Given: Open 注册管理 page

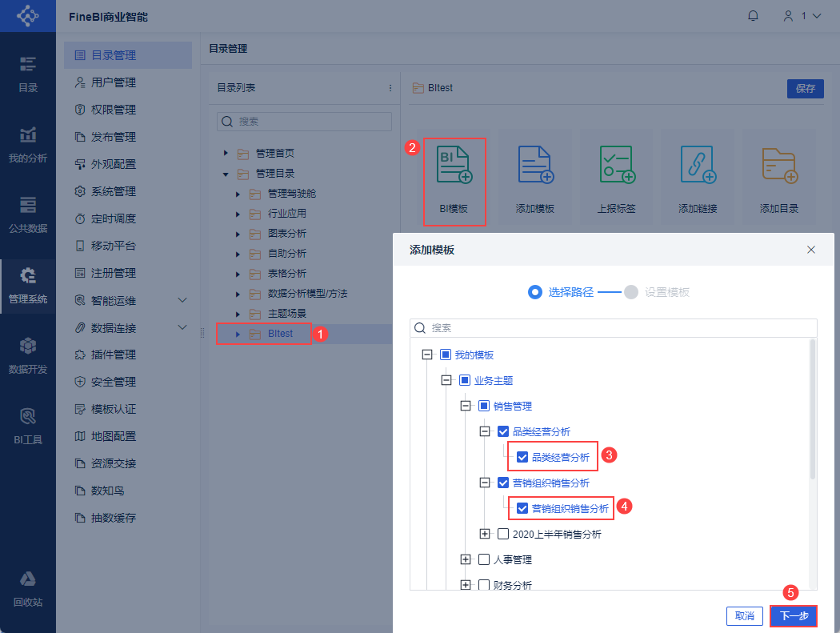Looking at the screenshot, I should pyautogui.click(x=128, y=274).
